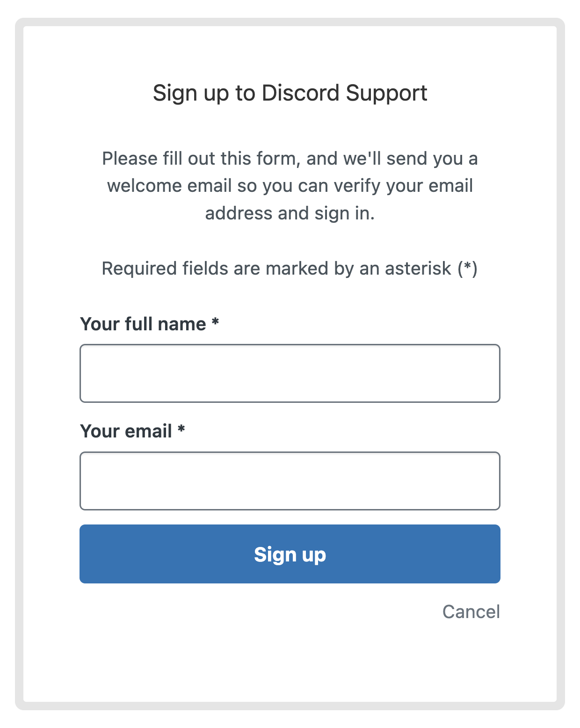Click the "welcome email" text line
Screen dimensions: 580x728
[x=290, y=186]
